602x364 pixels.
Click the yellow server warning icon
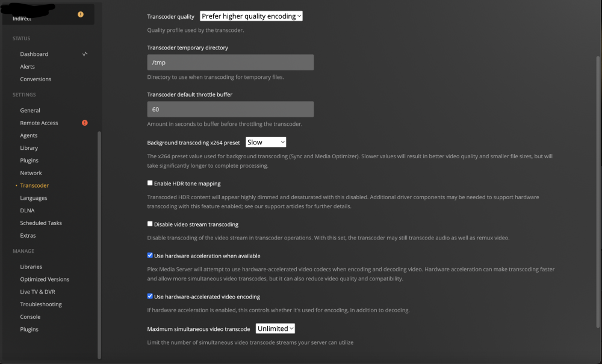click(x=80, y=14)
